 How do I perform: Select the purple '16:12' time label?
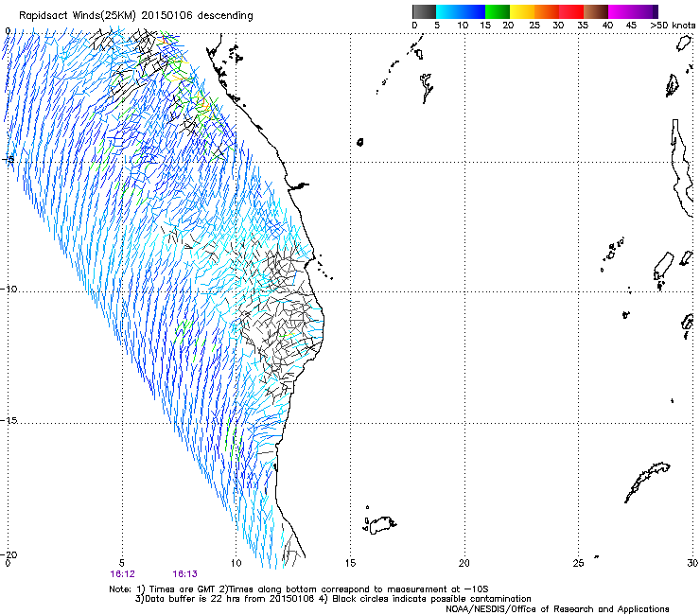(122, 574)
